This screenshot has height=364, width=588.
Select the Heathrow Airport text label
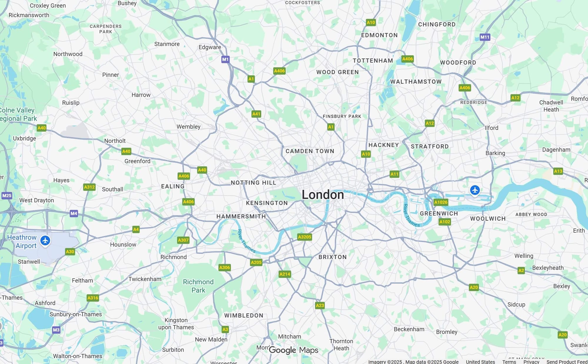tap(22, 241)
